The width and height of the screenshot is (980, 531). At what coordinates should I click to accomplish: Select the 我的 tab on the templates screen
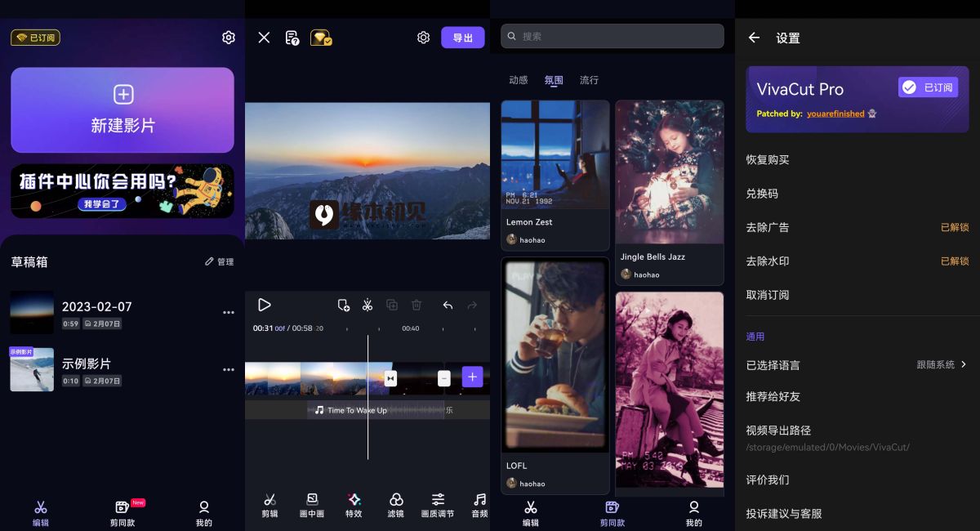click(694, 514)
